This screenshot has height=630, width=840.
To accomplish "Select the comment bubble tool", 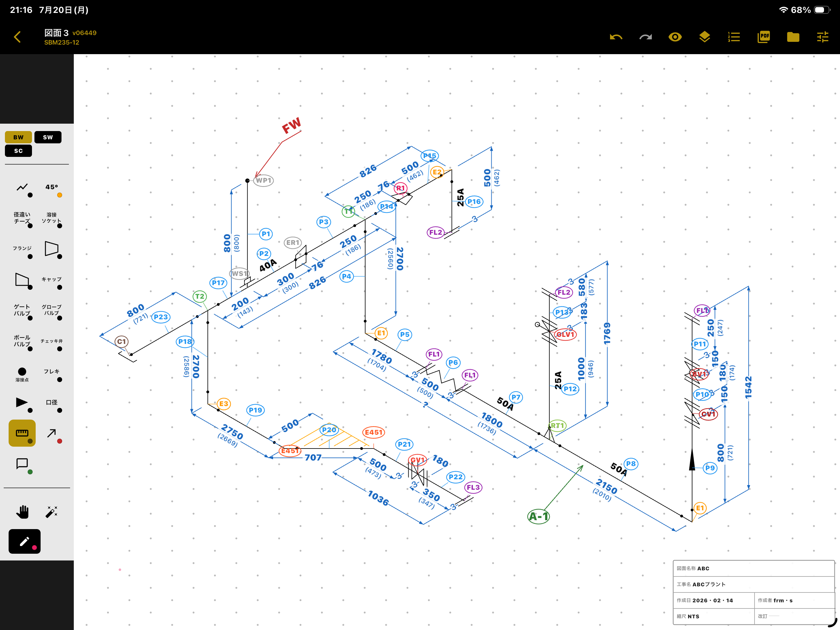I will pos(22,464).
